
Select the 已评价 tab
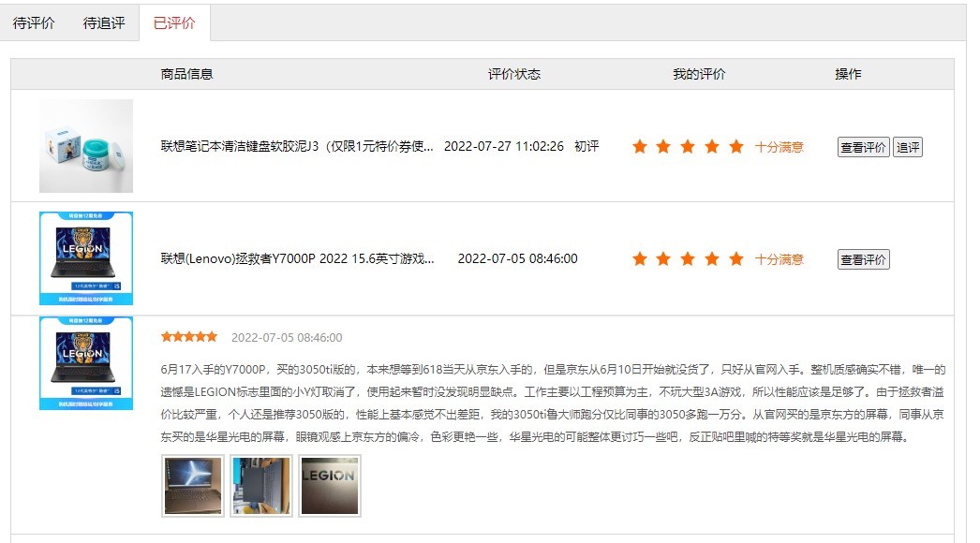click(174, 23)
